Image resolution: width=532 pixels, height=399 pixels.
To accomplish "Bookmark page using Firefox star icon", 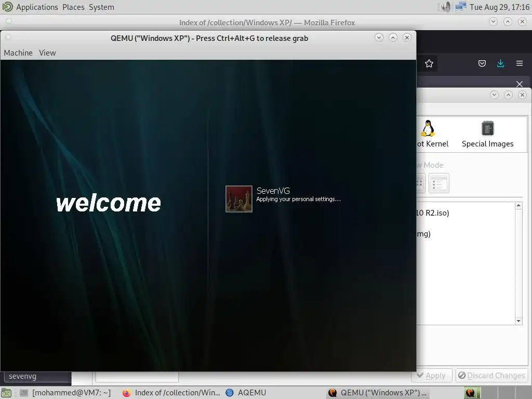I will (429, 63).
